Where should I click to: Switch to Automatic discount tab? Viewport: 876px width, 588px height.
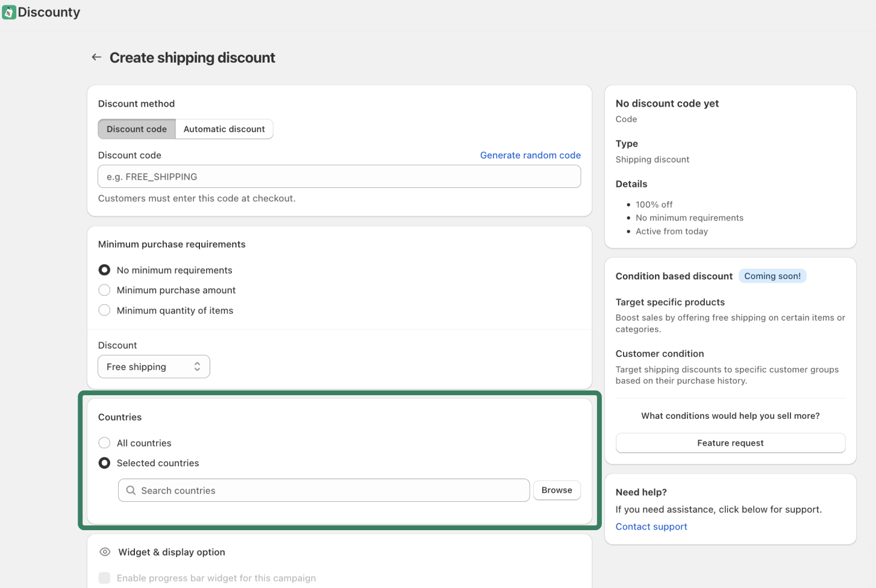(x=224, y=129)
